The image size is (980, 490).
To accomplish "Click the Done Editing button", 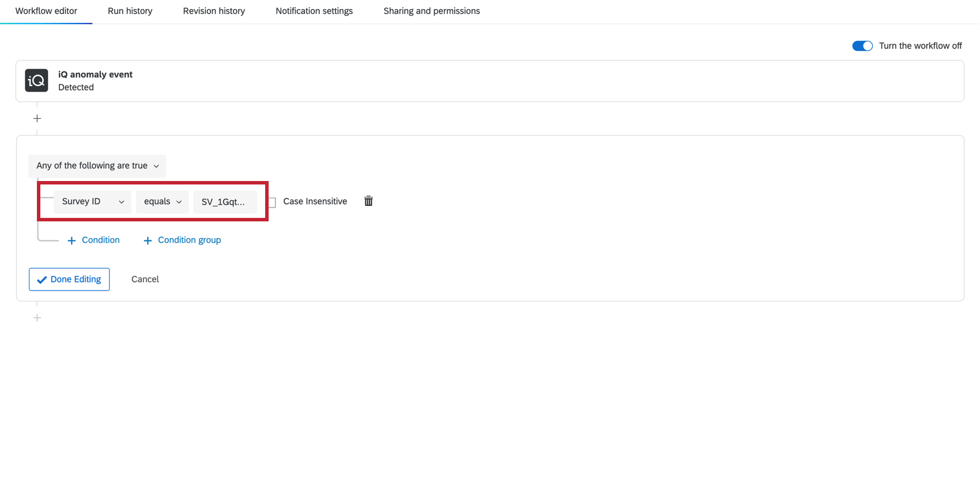I will point(69,279).
